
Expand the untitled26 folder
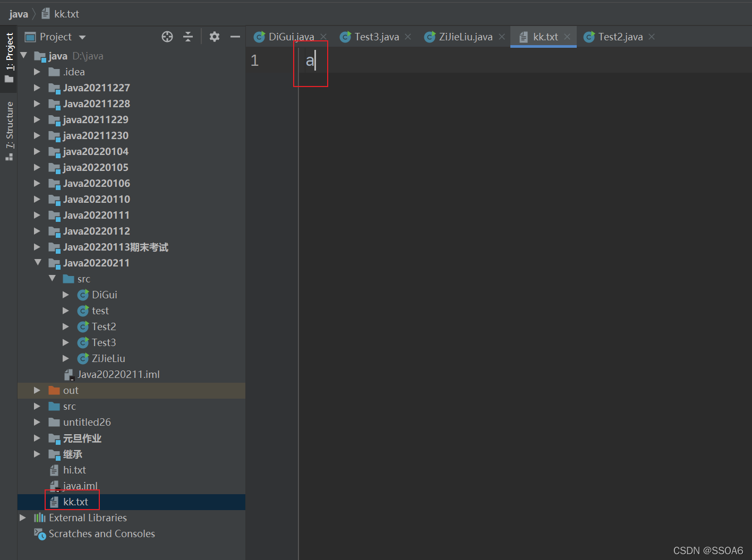37,422
